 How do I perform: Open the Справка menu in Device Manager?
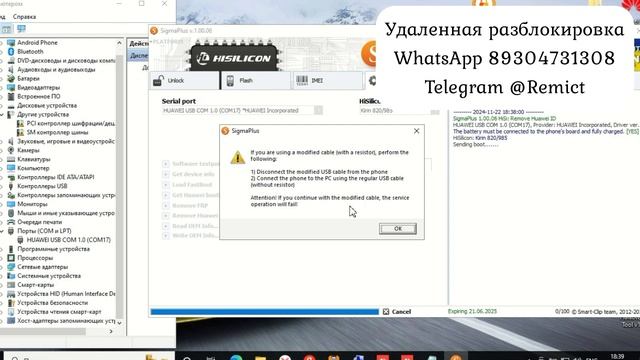coord(24,17)
